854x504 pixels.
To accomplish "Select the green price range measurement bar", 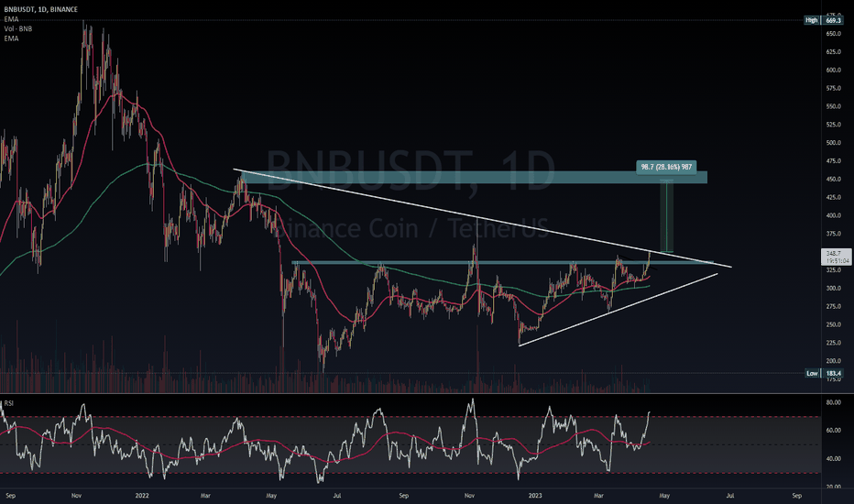I will click(667, 215).
